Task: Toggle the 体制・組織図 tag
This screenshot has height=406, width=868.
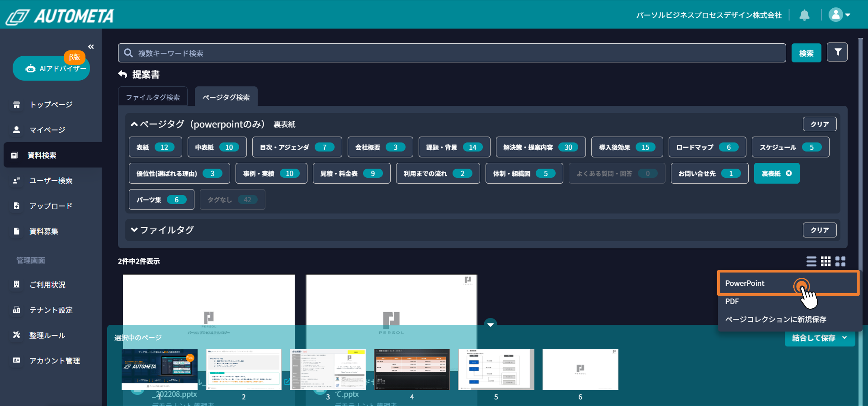Action: point(524,173)
